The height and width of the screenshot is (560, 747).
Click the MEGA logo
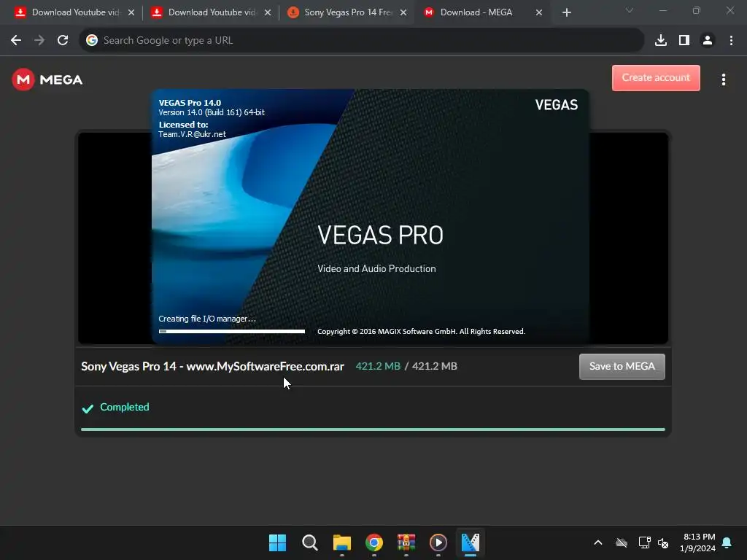[x=47, y=79]
